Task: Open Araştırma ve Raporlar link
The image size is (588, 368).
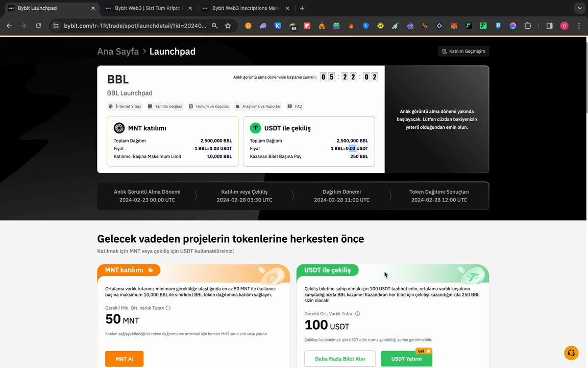Action: (258, 106)
